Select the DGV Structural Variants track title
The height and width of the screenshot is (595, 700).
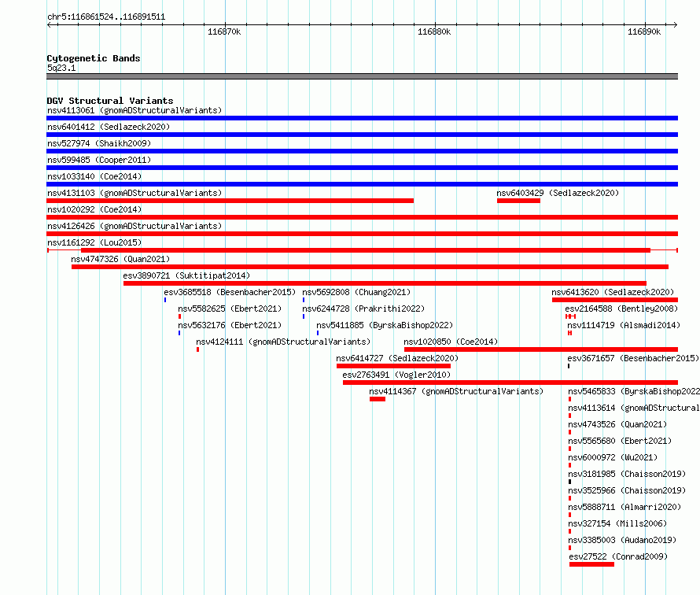[x=110, y=101]
